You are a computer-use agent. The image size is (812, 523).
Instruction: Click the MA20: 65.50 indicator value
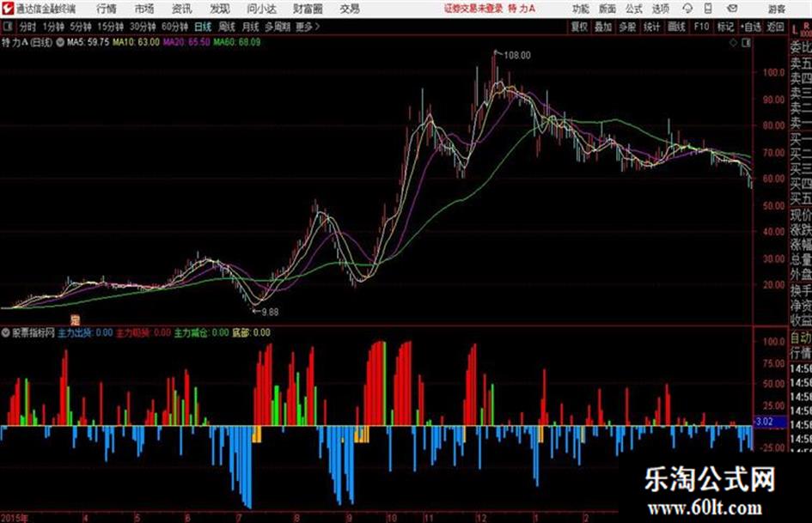(186, 42)
